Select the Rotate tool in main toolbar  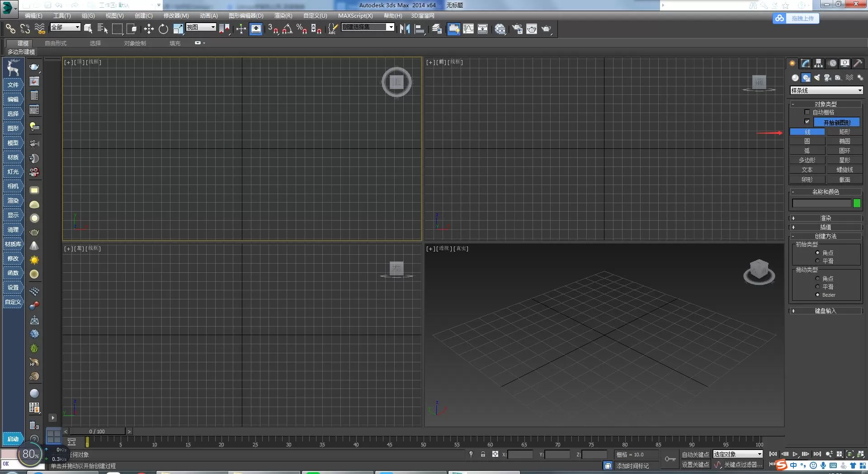point(163,29)
